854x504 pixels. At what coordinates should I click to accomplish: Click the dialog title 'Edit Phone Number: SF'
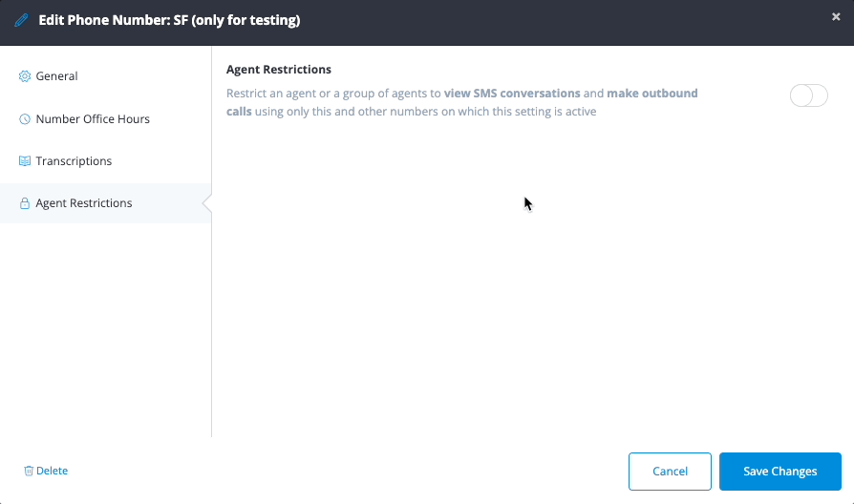pyautogui.click(x=168, y=21)
